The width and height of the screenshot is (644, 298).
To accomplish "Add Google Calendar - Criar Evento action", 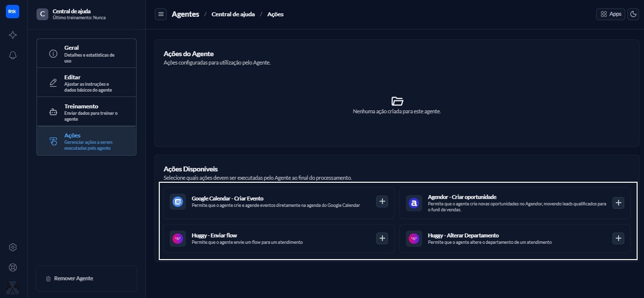I will [x=382, y=201].
